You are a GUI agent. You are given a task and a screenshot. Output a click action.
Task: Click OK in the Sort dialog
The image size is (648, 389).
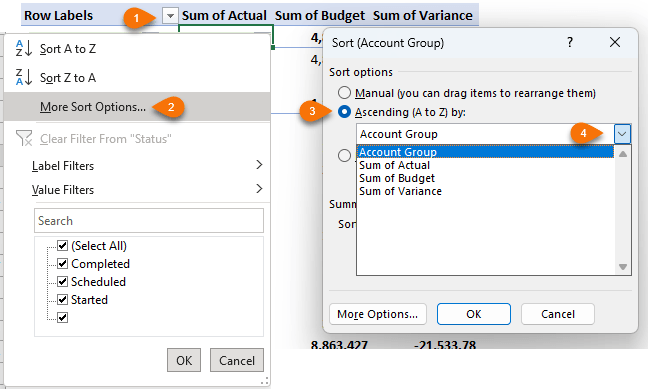[474, 314]
